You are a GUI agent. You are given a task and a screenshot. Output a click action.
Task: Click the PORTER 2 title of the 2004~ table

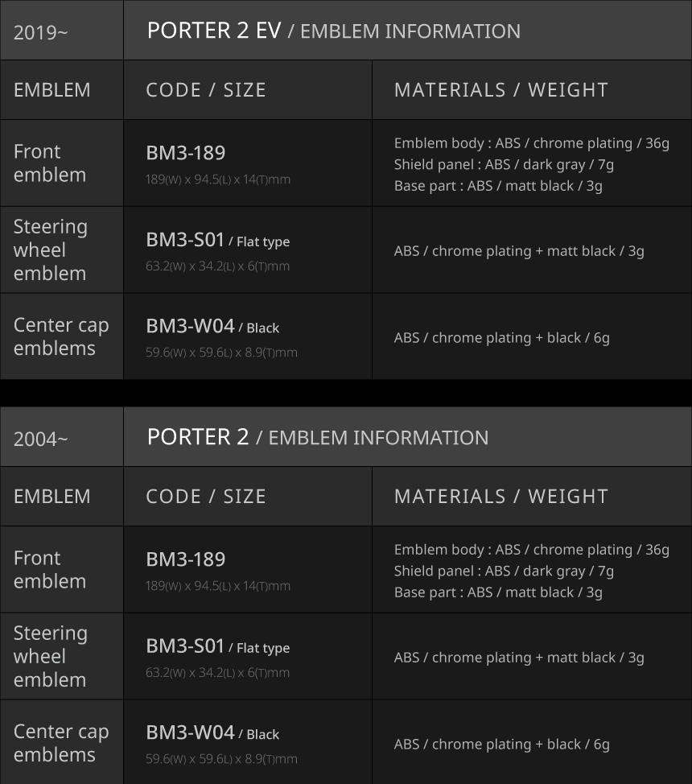click(317, 437)
